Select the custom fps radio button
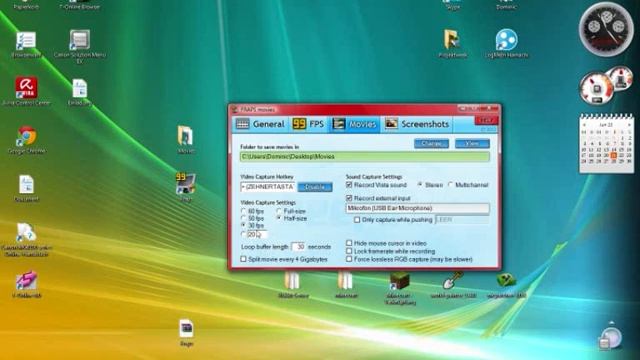 point(244,234)
